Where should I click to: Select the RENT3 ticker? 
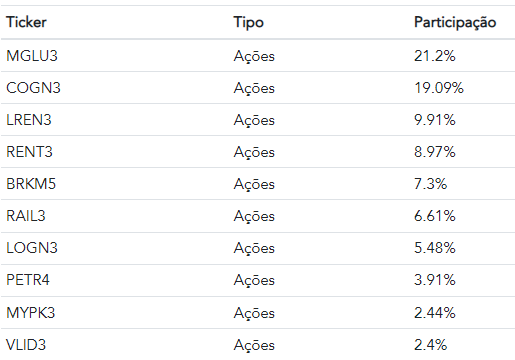coord(29,152)
